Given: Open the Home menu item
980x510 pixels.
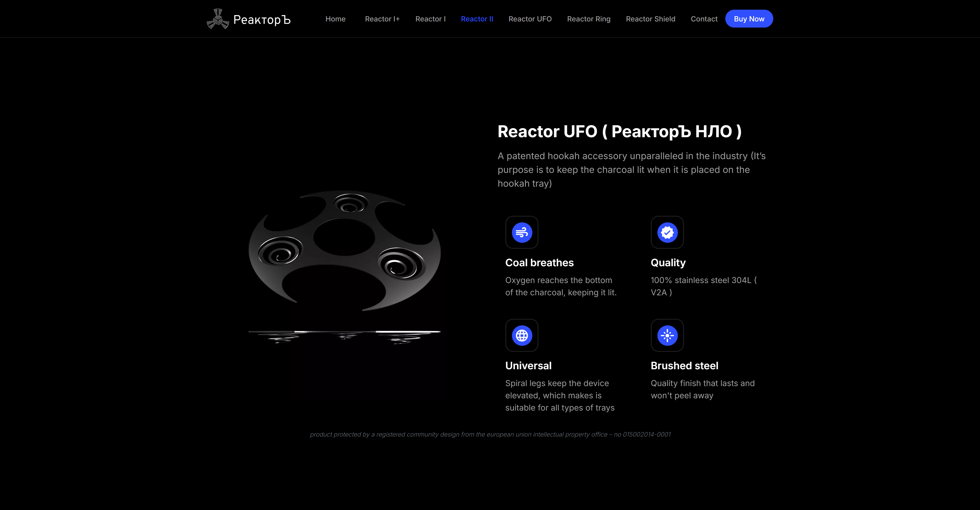Looking at the screenshot, I should point(335,19).
